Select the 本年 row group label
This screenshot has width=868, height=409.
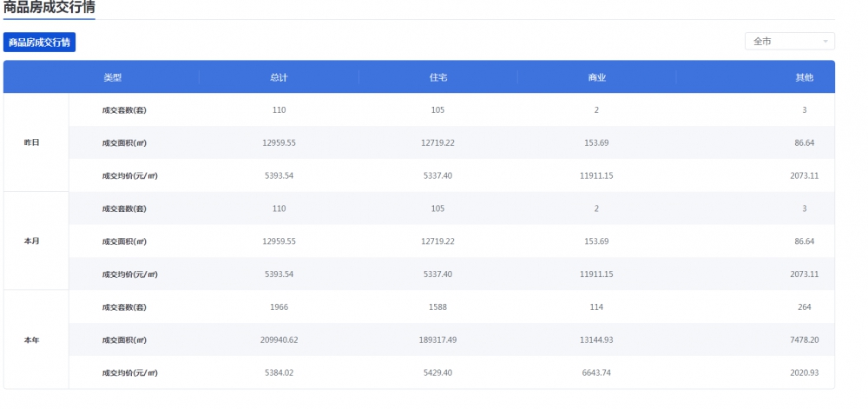tap(31, 340)
